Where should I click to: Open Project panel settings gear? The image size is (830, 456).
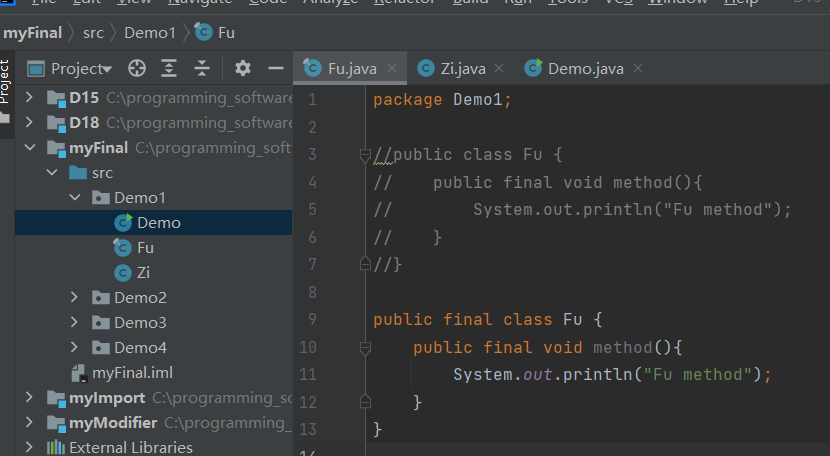pos(243,68)
